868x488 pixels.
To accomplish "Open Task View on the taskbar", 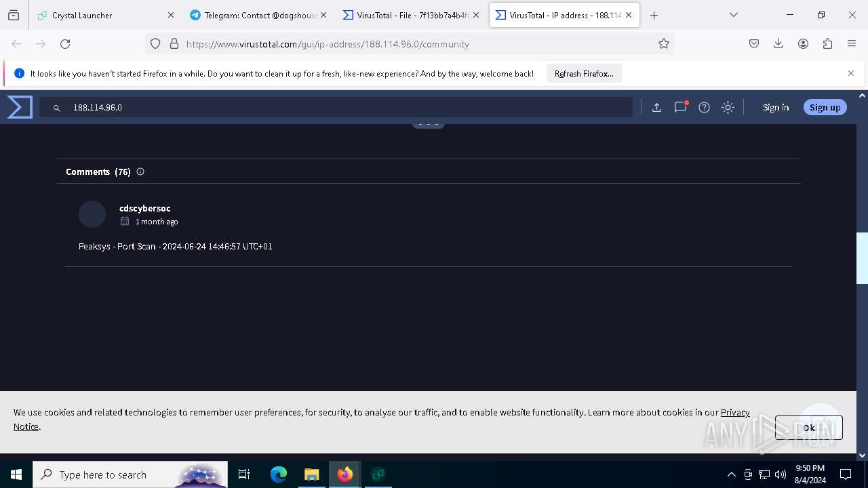I will pyautogui.click(x=244, y=474).
